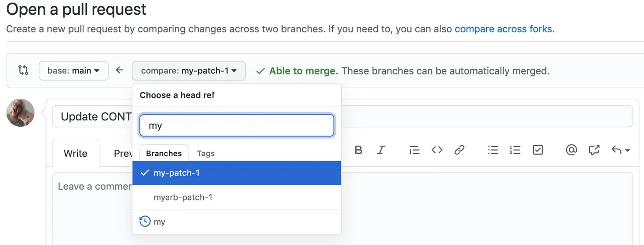Viewport: 644px width, 245px height.
Task: Switch to the Tags tab
Action: click(206, 154)
